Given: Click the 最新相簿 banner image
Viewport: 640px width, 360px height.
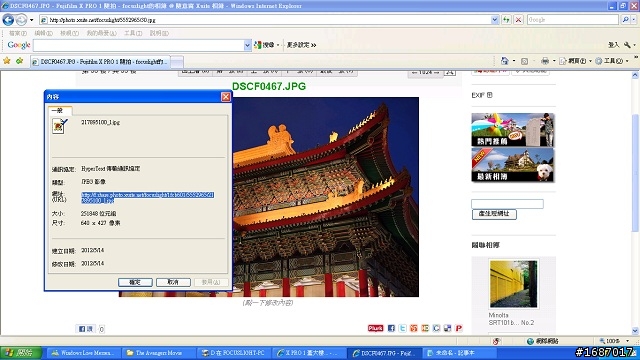Looking at the screenshot, I should point(513,165).
